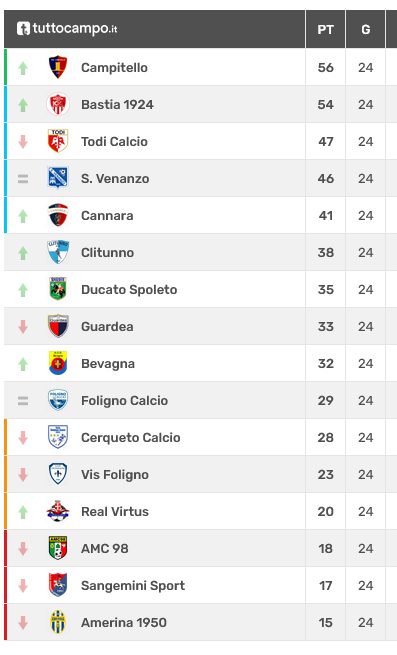The height and width of the screenshot is (655, 397).
Task: Click the green up arrow beside Campitello
Action: 23,68
